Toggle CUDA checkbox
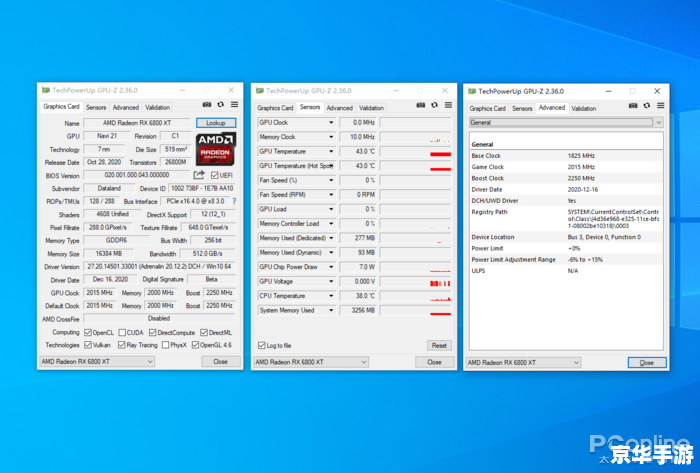The image size is (700, 473). pyautogui.click(x=122, y=332)
